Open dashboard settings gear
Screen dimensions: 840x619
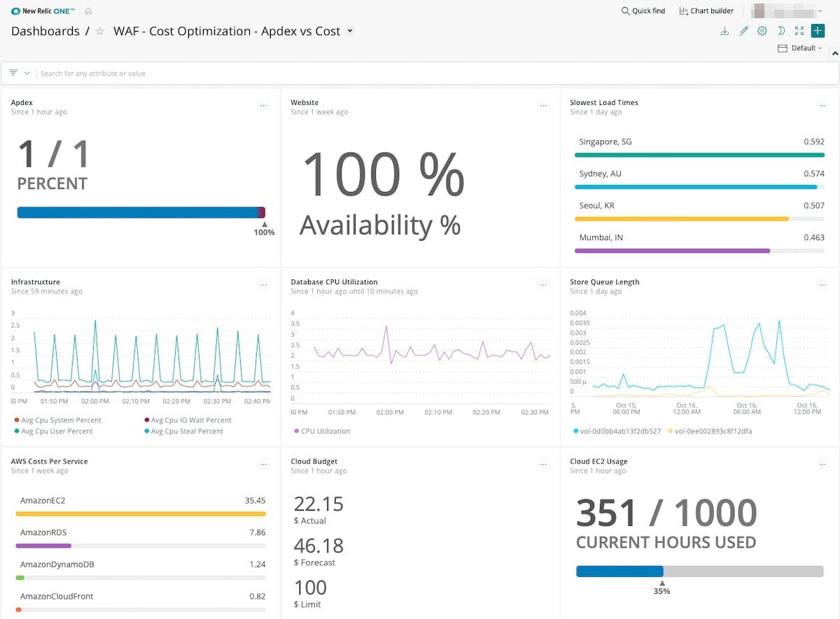pyautogui.click(x=762, y=31)
